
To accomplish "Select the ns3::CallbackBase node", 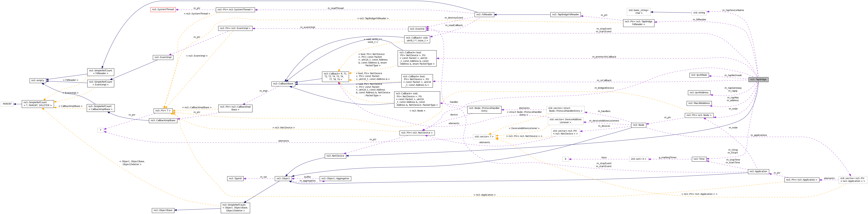I will pyautogui.click(x=283, y=84).
